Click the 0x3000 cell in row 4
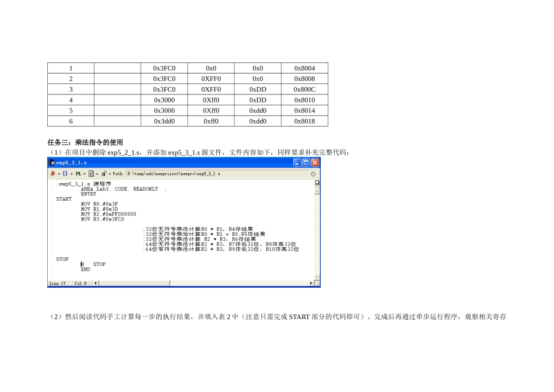Viewport: 554px width, 392px height. click(x=164, y=100)
